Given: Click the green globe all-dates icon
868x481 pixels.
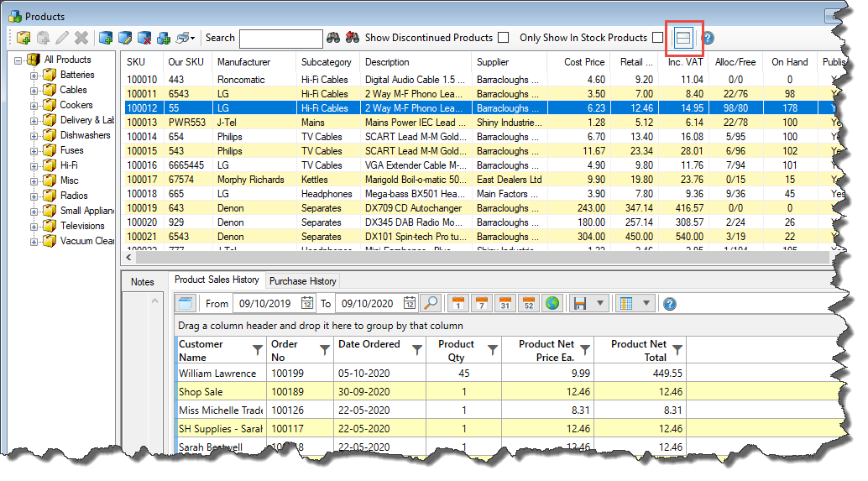Looking at the screenshot, I should pyautogui.click(x=552, y=303).
